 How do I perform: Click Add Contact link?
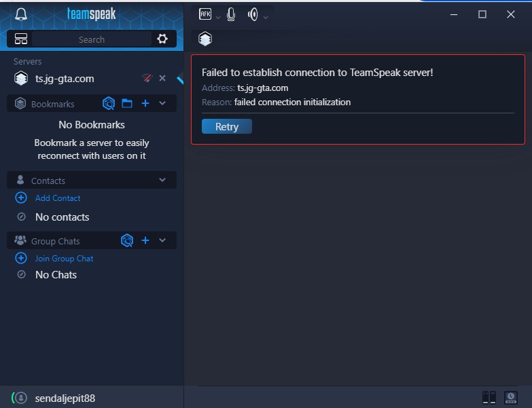tap(58, 198)
